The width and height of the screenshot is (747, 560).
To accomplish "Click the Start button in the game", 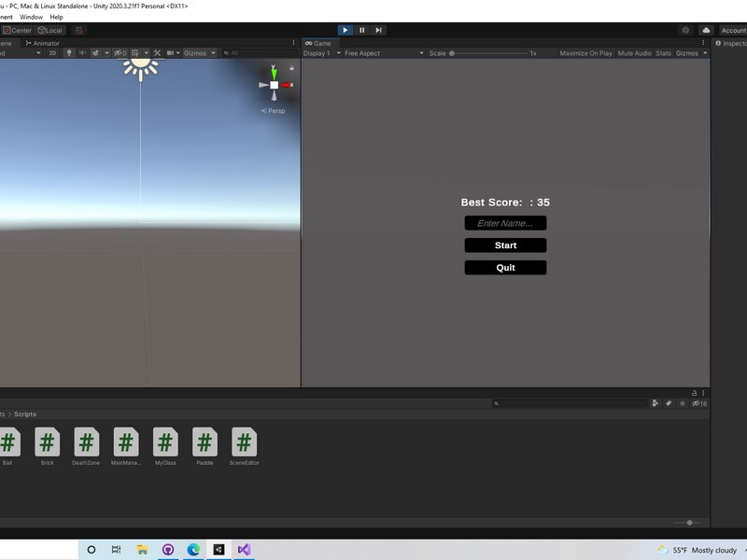I will pos(505,245).
